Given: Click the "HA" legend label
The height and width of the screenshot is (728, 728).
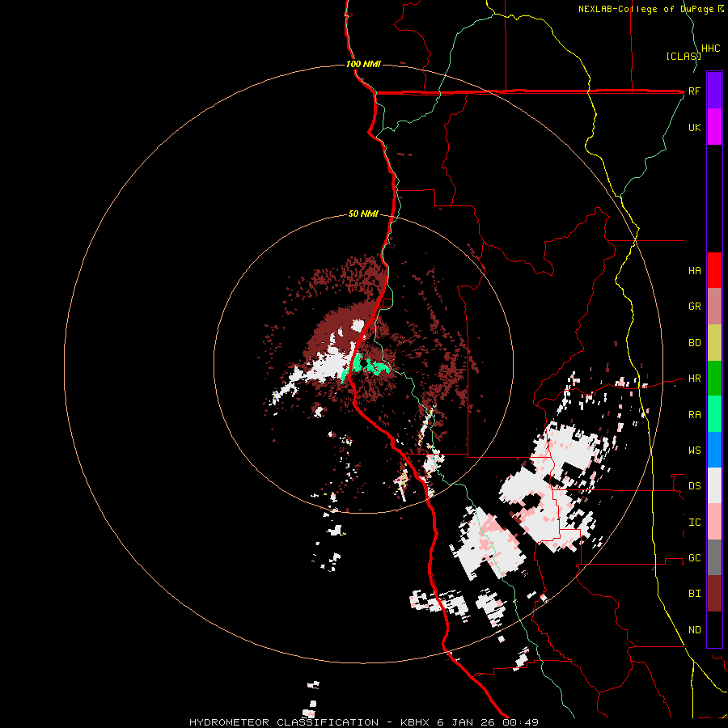Looking at the screenshot, I should click(694, 271).
